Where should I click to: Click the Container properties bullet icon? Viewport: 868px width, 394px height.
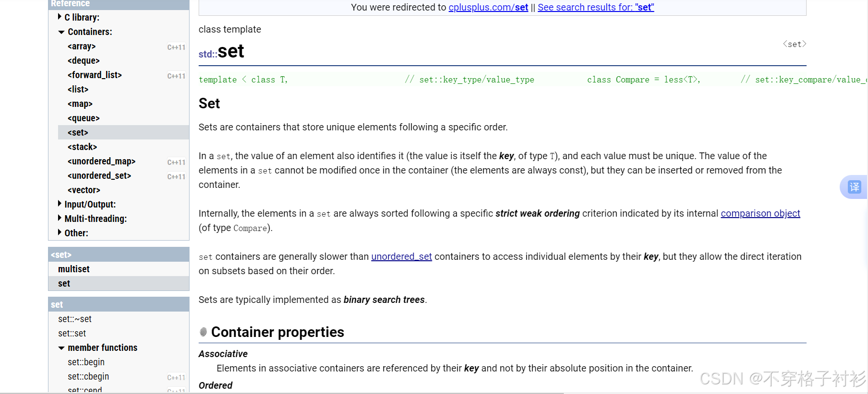click(203, 332)
